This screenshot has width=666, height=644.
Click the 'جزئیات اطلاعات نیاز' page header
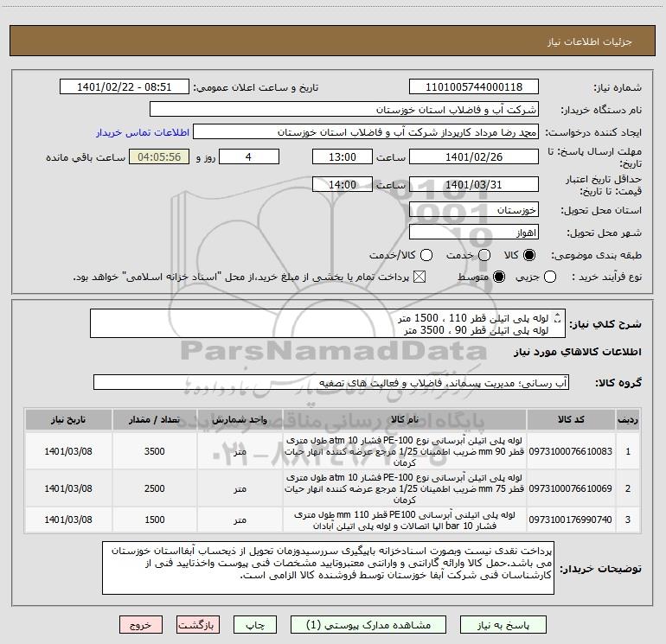tap(589, 41)
